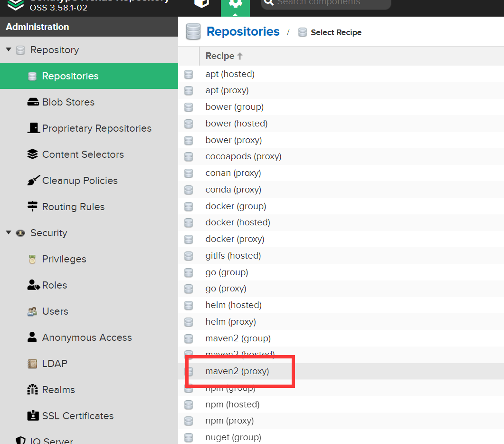Screen dimensions: 504x444
Task: Open Anonymous Access settings
Action: [87, 338]
